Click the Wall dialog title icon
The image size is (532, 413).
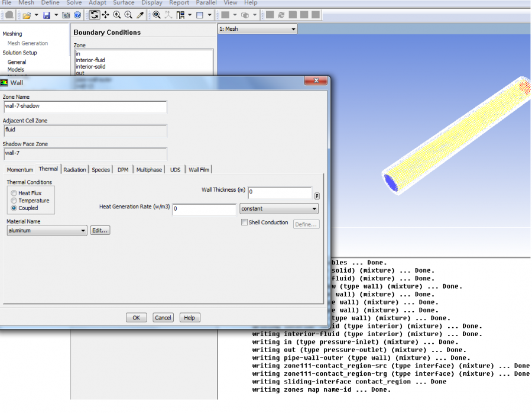coord(4,82)
